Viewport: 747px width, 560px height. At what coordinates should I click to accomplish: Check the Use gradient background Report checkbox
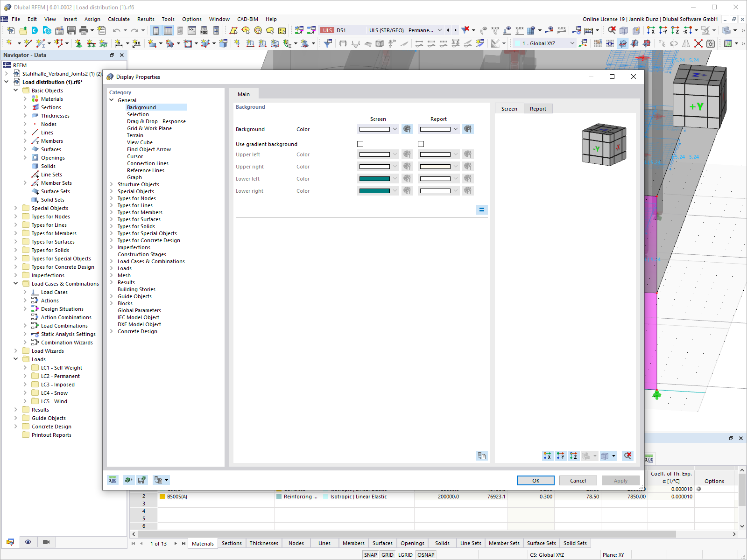coord(421,144)
